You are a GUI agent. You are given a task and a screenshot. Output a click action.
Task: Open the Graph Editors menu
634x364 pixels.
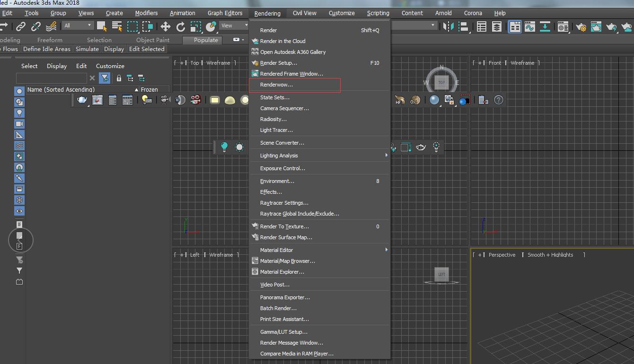(225, 13)
